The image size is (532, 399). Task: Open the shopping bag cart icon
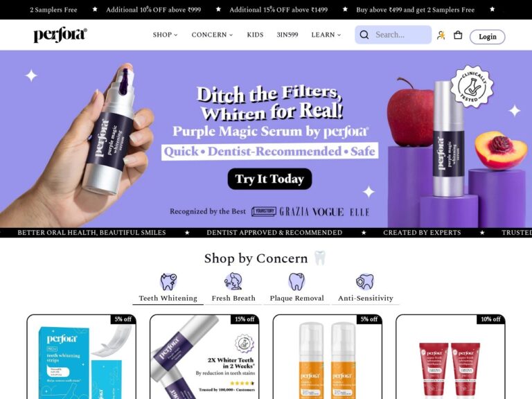(x=458, y=35)
